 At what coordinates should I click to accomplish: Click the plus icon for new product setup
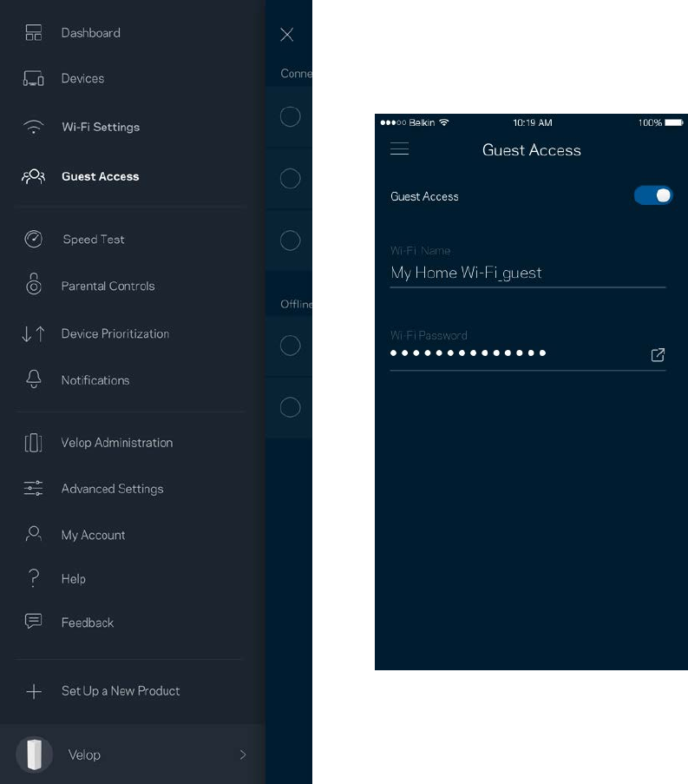pos(34,691)
